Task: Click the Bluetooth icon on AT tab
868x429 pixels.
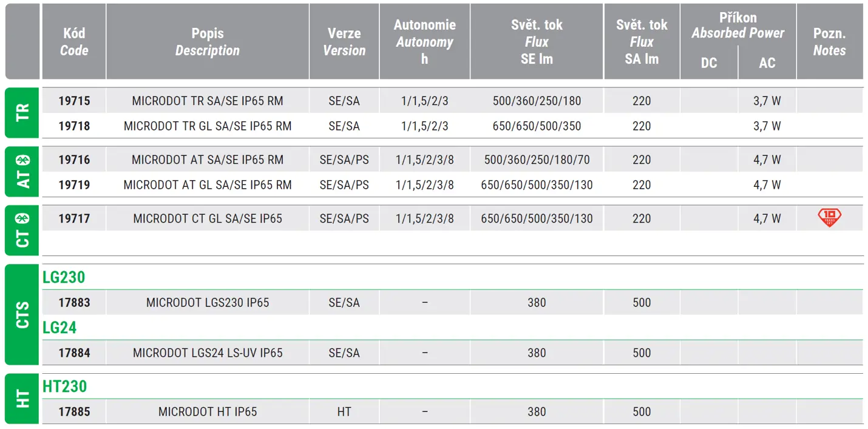Action: click(23, 160)
